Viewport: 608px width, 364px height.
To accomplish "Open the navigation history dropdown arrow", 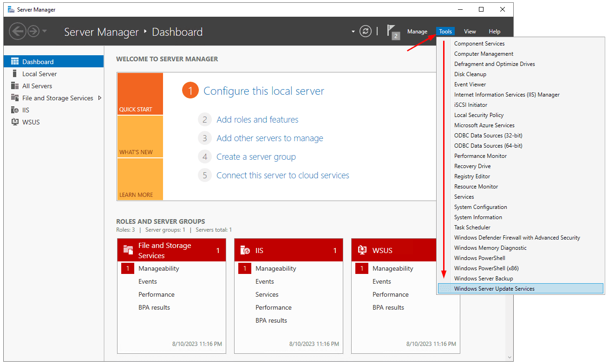I will pyautogui.click(x=45, y=32).
